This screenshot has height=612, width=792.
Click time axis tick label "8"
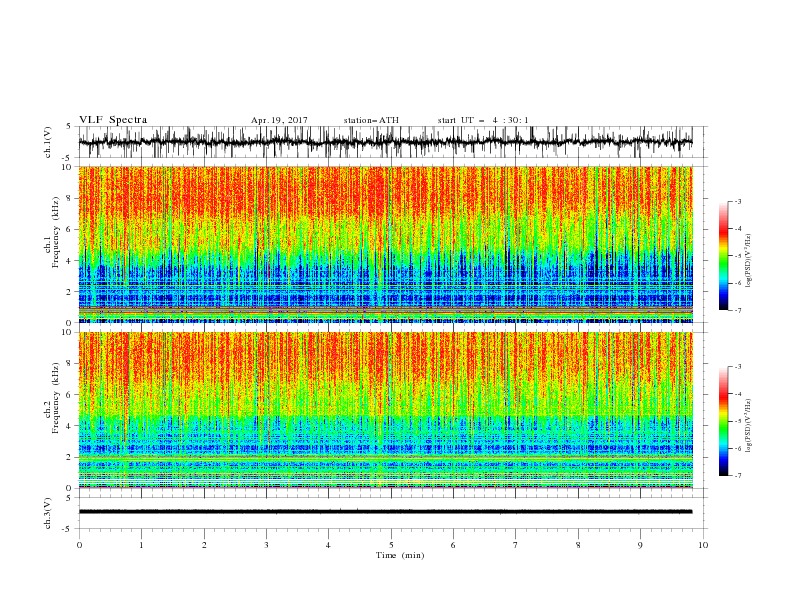coord(578,545)
